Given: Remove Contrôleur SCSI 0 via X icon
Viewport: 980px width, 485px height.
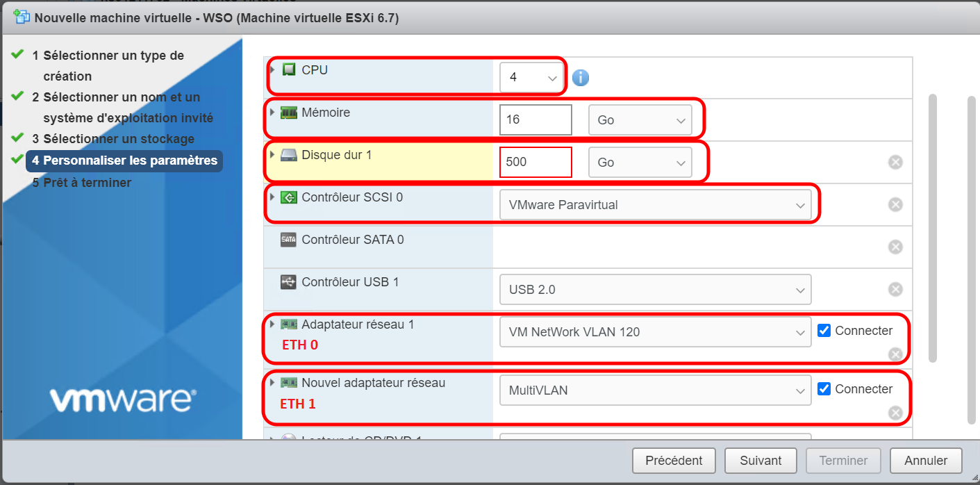Looking at the screenshot, I should coord(895,204).
